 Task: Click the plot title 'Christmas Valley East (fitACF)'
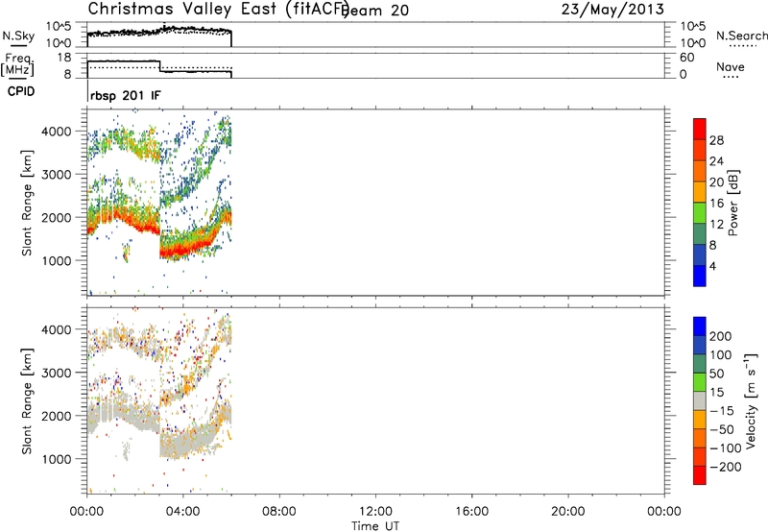click(218, 9)
